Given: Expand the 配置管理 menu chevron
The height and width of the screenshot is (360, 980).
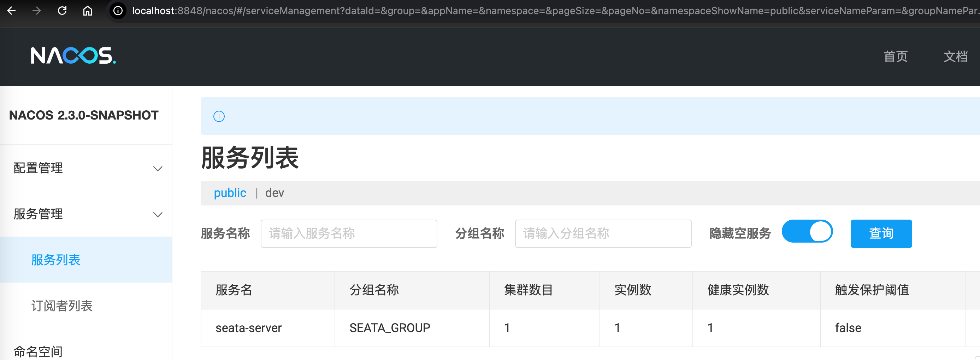Looking at the screenshot, I should (x=158, y=168).
